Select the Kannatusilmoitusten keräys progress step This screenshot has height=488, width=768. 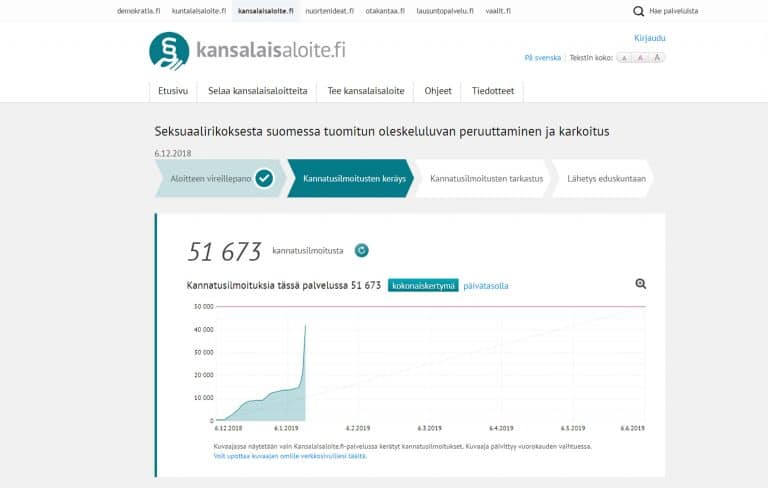click(x=348, y=179)
